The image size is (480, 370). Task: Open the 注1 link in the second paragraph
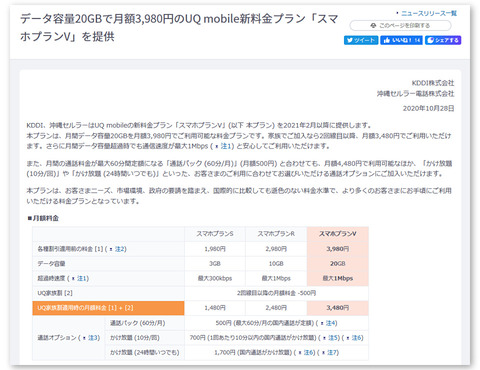pyautogui.click(x=226, y=146)
